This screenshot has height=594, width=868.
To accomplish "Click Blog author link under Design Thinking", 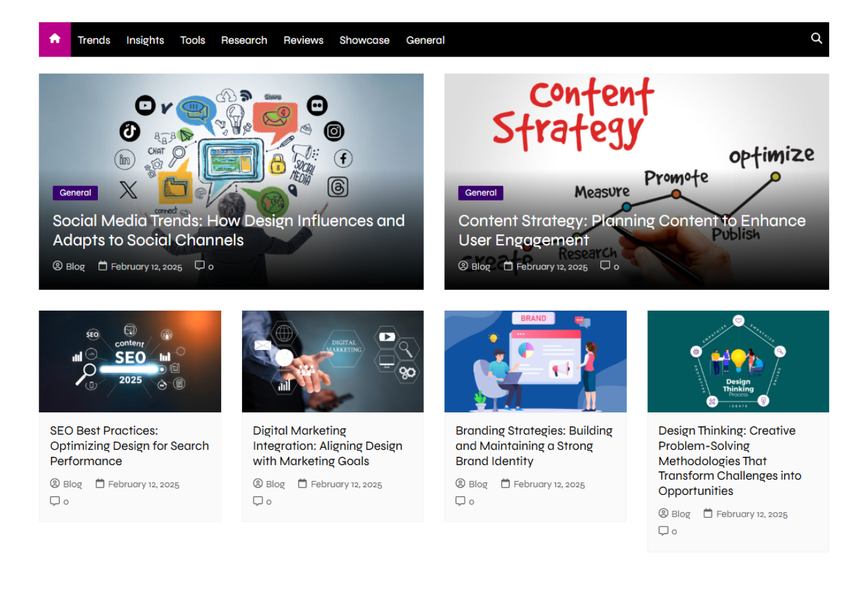I will click(x=681, y=514).
